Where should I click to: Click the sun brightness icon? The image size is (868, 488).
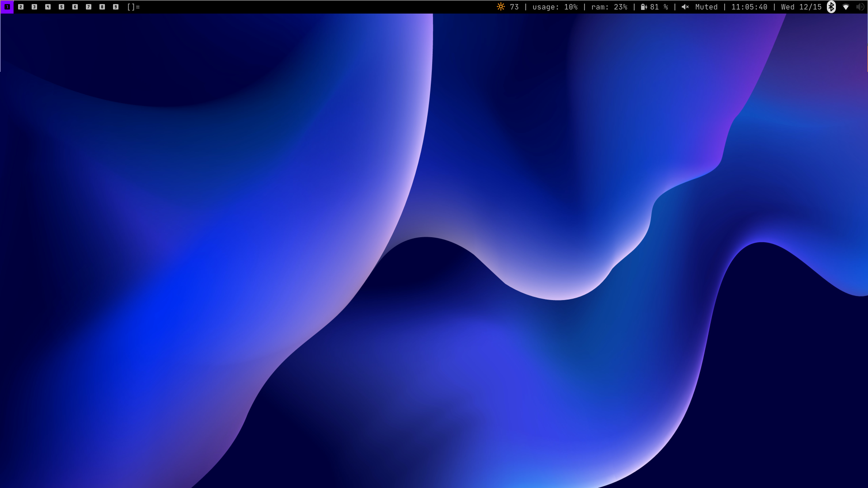[501, 7]
